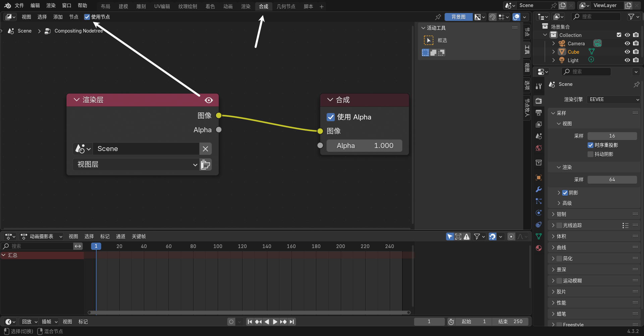Select the box select tool icon

coord(428,40)
